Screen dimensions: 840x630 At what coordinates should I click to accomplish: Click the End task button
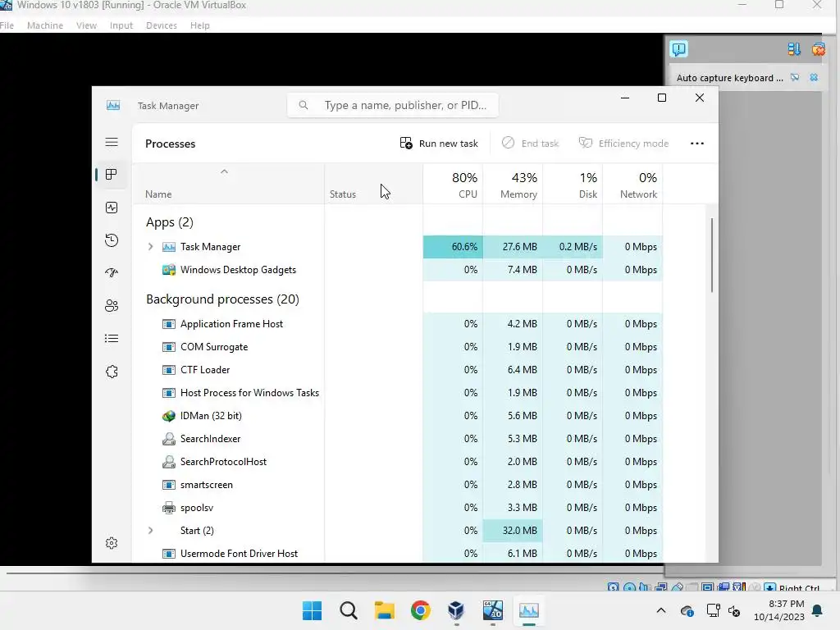click(531, 143)
